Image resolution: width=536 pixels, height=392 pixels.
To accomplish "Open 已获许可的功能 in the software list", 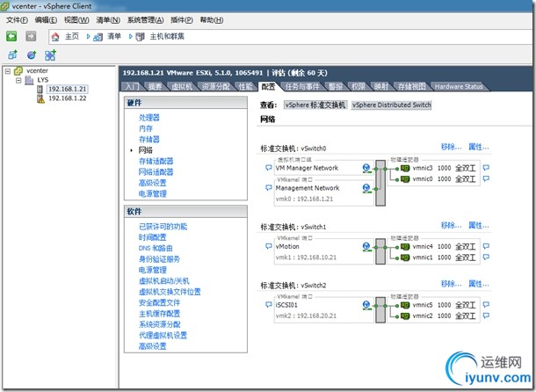I will pos(163,227).
